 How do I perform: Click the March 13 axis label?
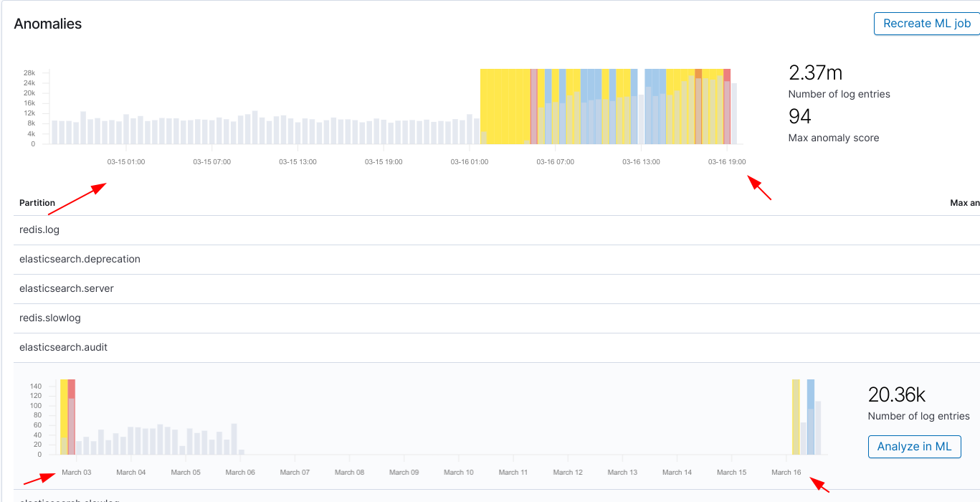coord(622,473)
